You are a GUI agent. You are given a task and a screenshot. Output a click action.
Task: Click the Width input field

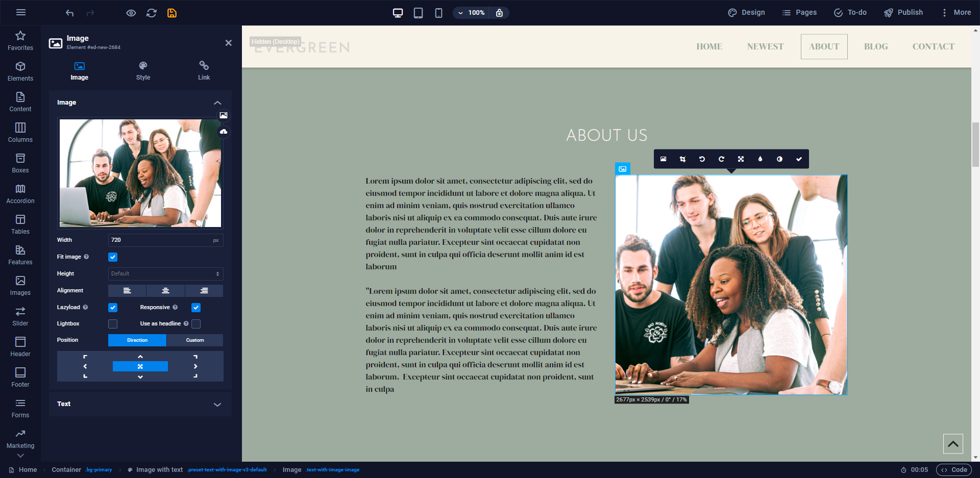(159, 240)
